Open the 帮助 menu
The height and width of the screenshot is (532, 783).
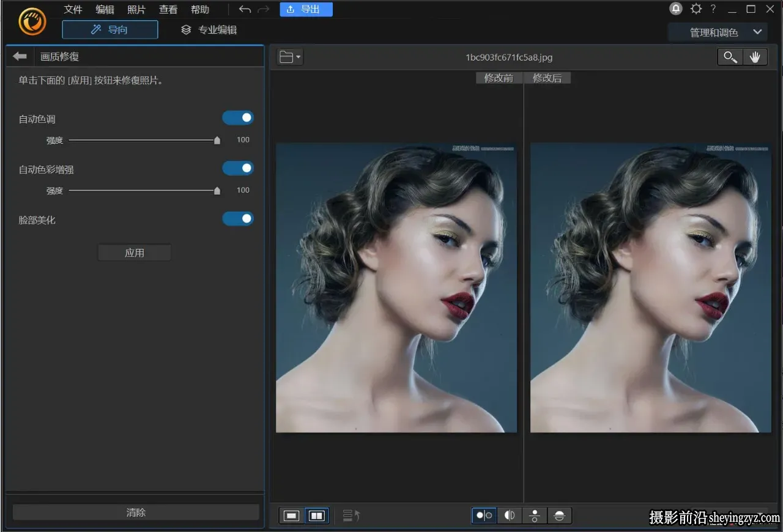click(x=200, y=9)
